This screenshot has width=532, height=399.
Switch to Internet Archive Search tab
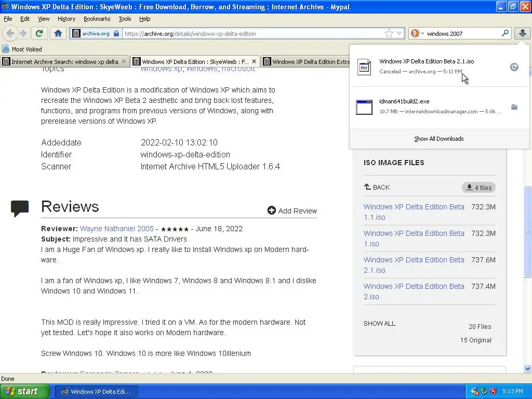[x=64, y=61]
